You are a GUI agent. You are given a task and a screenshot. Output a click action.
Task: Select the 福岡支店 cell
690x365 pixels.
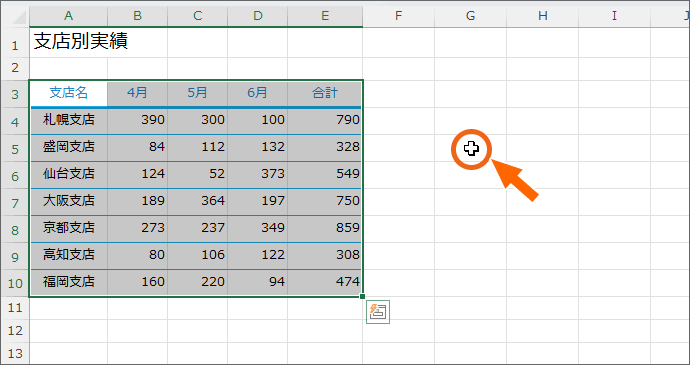[x=68, y=283]
